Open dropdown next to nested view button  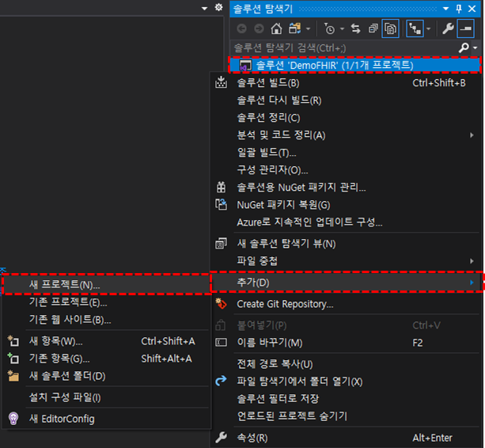pos(428,29)
